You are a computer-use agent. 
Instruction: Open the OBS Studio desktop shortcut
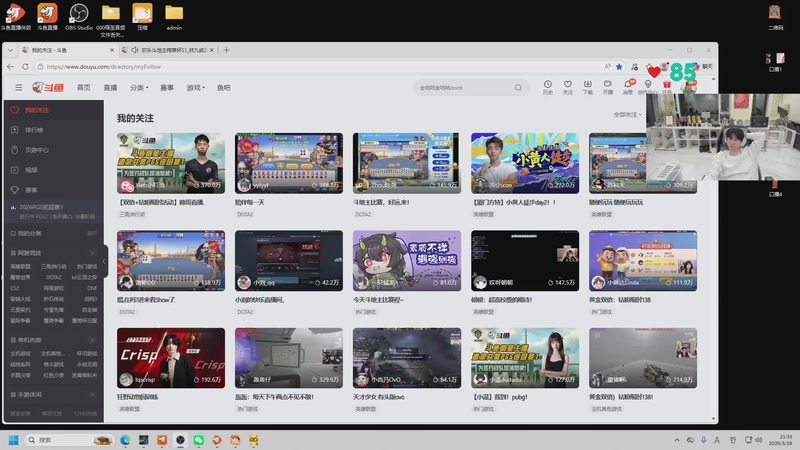[x=79, y=17]
